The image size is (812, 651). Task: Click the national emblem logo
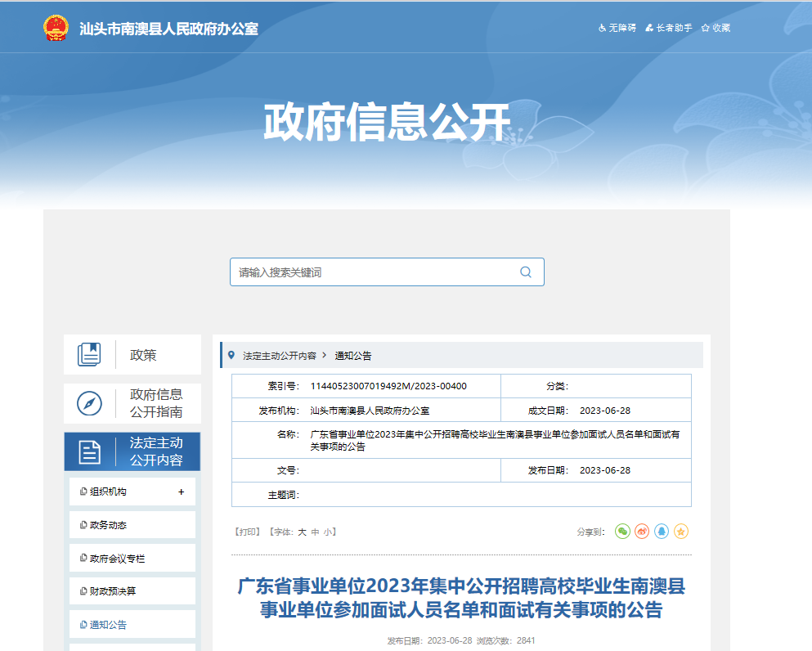tap(56, 28)
